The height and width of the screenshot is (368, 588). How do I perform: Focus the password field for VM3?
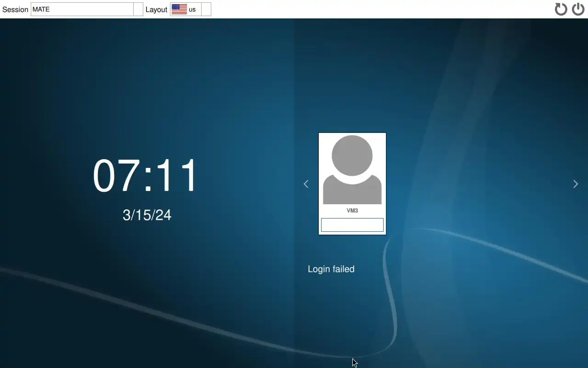click(352, 225)
